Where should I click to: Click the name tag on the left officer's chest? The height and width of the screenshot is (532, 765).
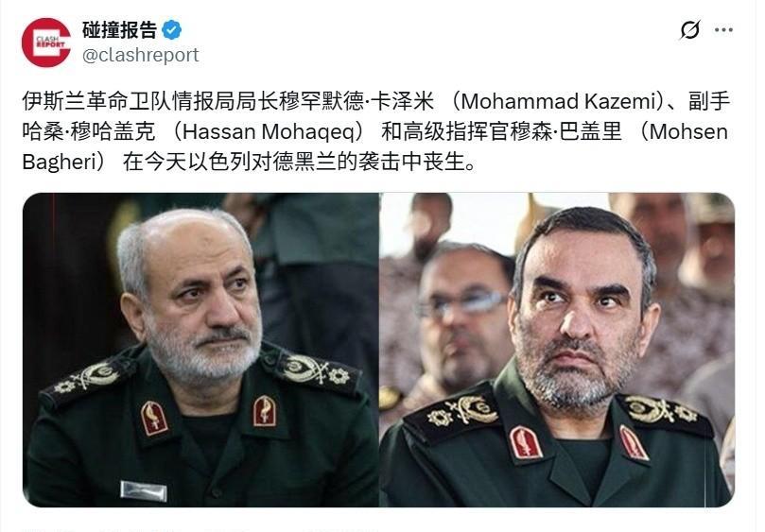click(144, 490)
